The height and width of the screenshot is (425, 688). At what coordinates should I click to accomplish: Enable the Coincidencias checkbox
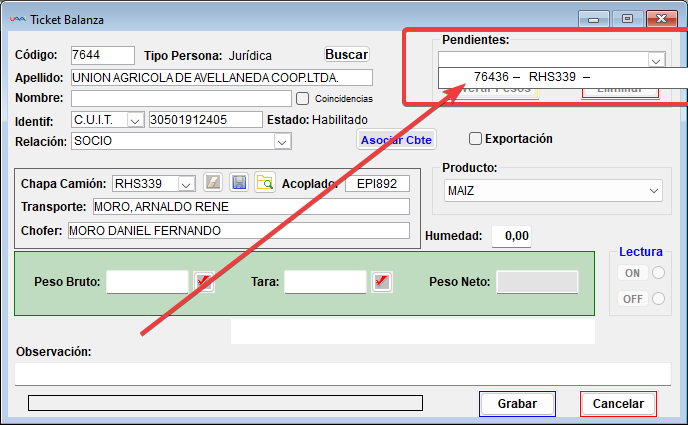tap(303, 98)
